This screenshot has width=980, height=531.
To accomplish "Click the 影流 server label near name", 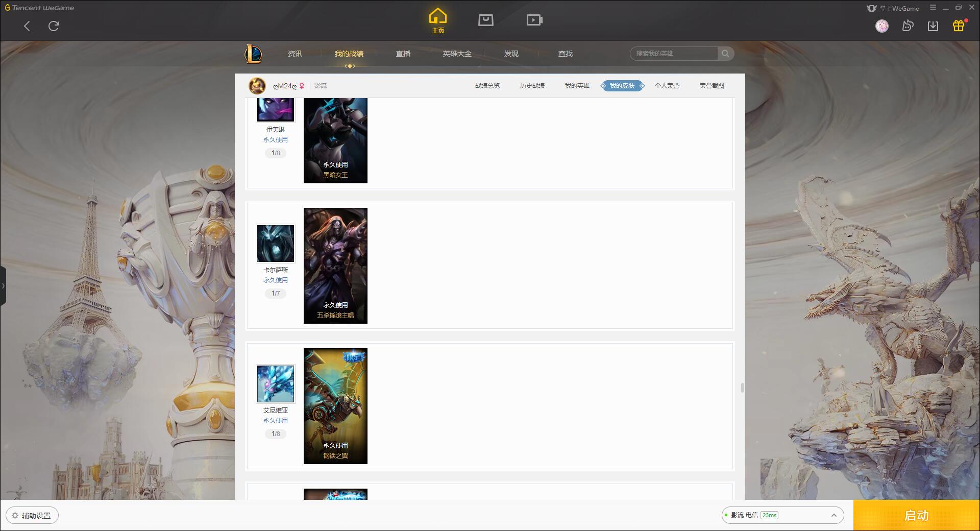I will (321, 86).
